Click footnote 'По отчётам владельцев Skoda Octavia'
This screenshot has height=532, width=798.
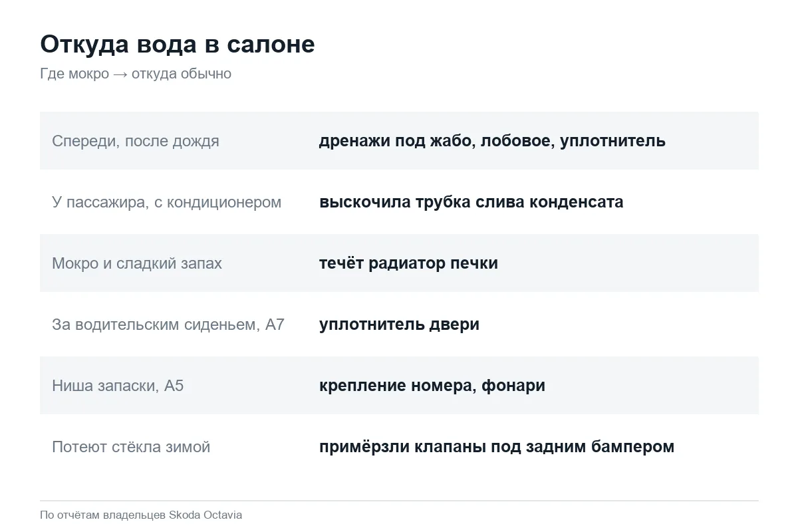click(x=141, y=515)
